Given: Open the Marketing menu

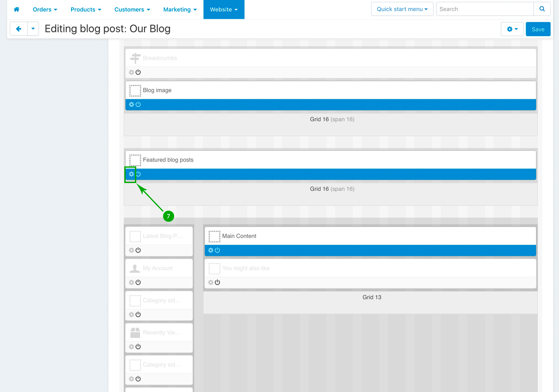Looking at the screenshot, I should (180, 9).
